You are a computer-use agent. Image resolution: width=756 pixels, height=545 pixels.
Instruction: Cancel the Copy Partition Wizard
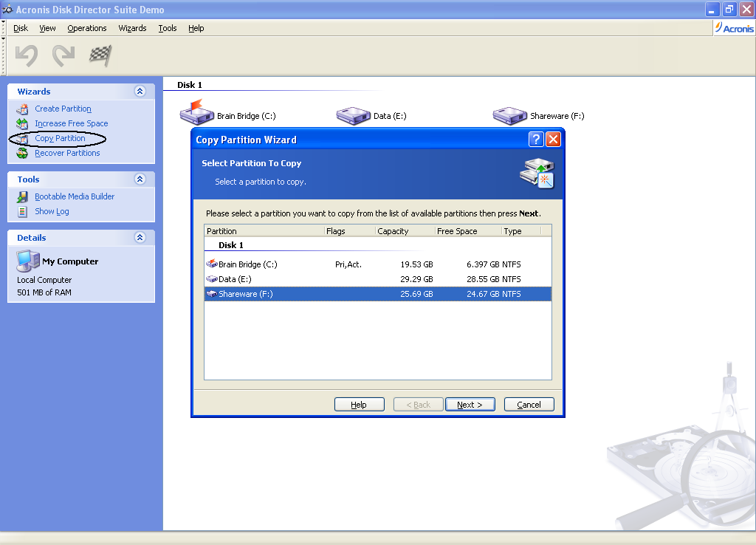pyautogui.click(x=529, y=404)
